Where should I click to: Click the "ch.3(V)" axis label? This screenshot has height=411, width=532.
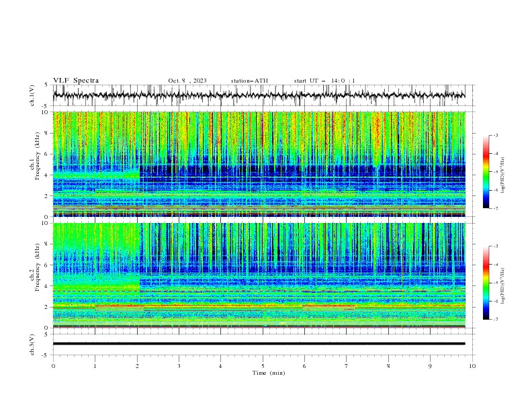click(x=32, y=345)
